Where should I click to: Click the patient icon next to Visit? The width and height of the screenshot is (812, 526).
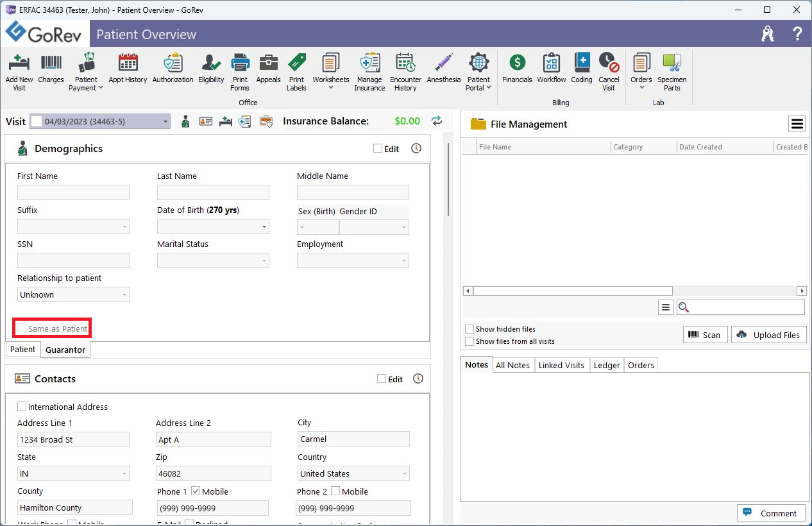185,121
